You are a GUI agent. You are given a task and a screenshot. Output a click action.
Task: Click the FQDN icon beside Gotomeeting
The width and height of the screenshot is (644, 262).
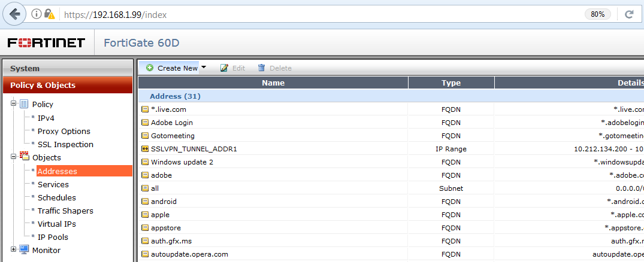145,136
